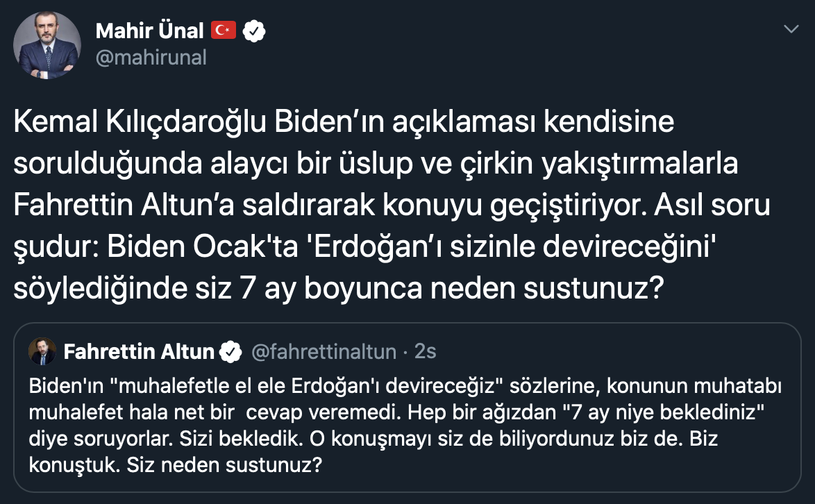Click the name Mahir Ünal
The width and height of the screenshot is (815, 504).
[x=151, y=31]
